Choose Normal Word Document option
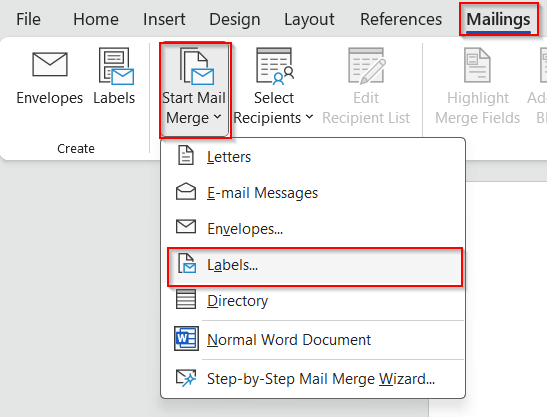Image resolution: width=547 pixels, height=417 pixels. pyautogui.click(x=313, y=340)
